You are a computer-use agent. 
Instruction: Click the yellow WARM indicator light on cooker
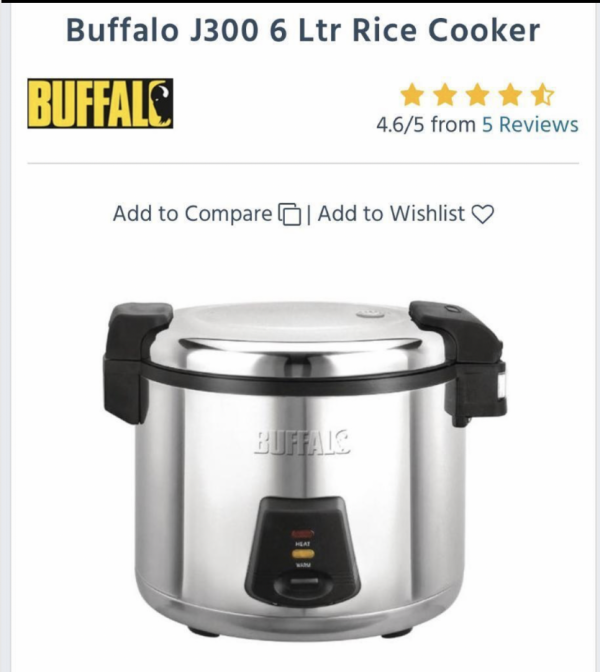[x=303, y=554]
